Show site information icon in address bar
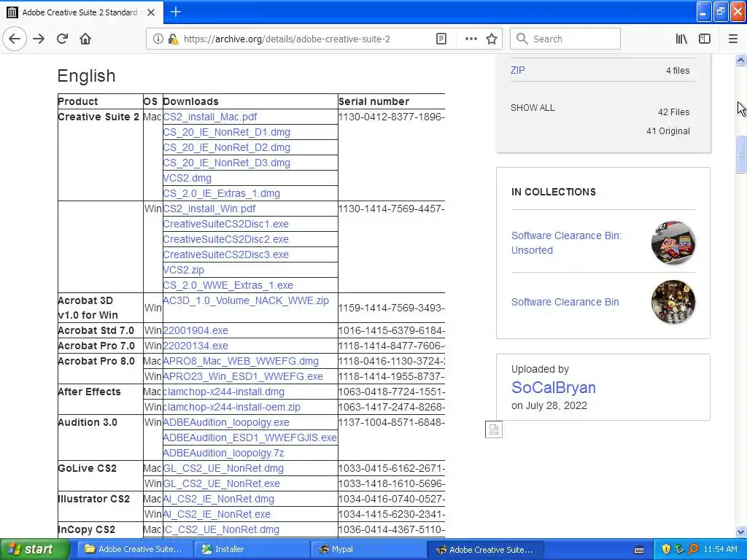The width and height of the screenshot is (747, 560). 158,39
